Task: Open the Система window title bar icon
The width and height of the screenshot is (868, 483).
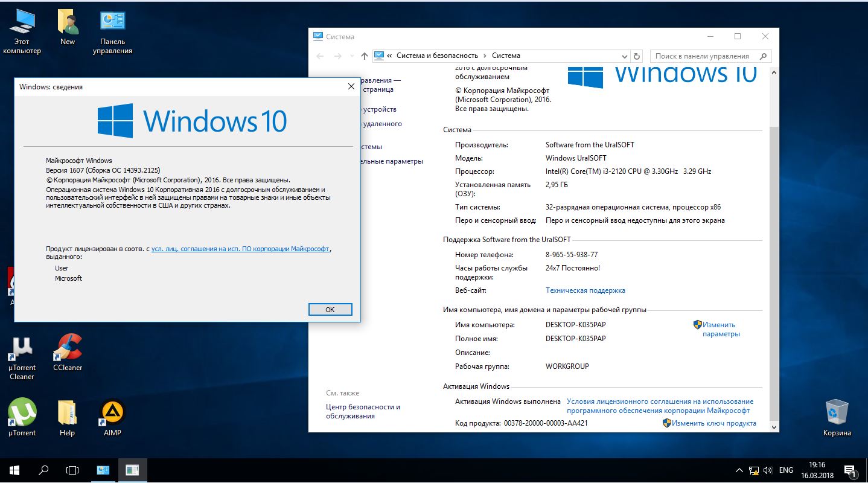Action: coord(318,36)
